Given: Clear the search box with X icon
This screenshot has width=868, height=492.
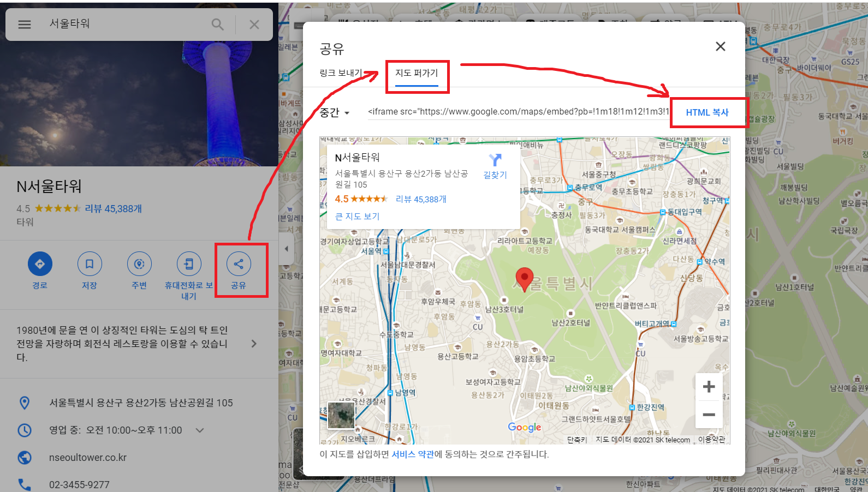Looking at the screenshot, I should point(254,25).
